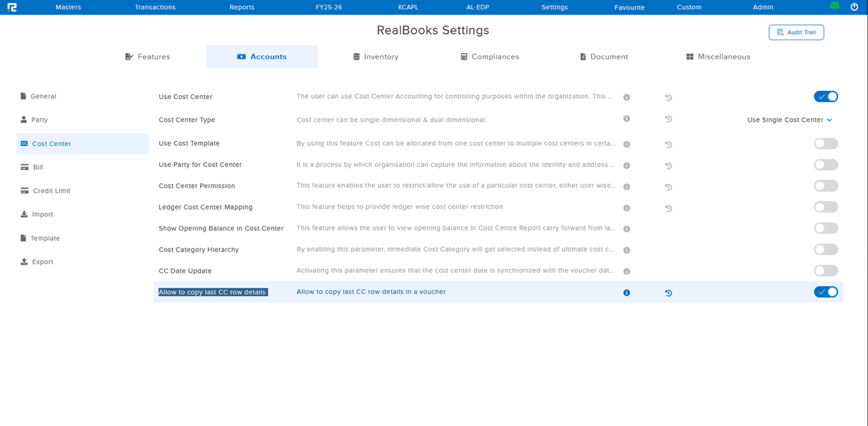Screen dimensions: 868x426
Task: Open the Favourite menu
Action: (x=629, y=7)
